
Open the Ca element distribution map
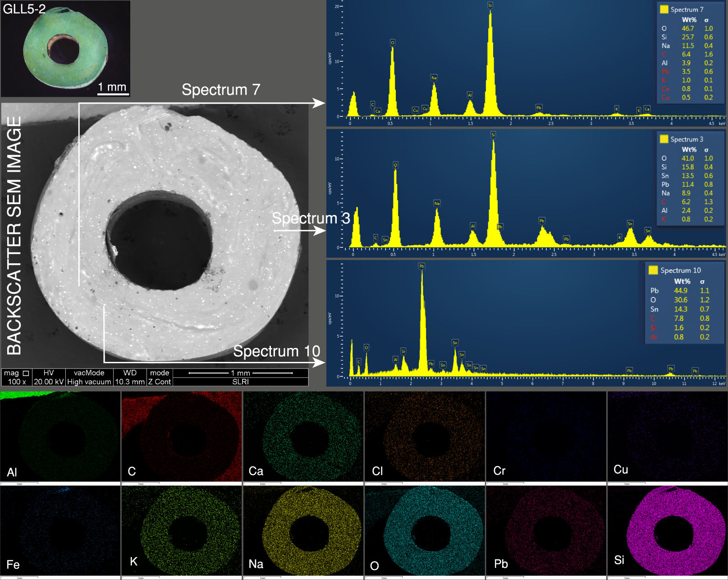point(303,436)
